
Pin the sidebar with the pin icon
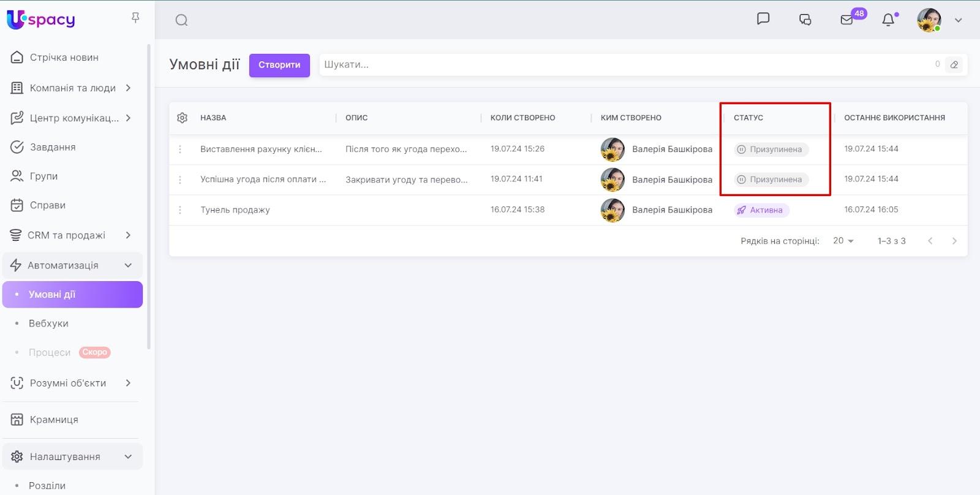pyautogui.click(x=135, y=18)
